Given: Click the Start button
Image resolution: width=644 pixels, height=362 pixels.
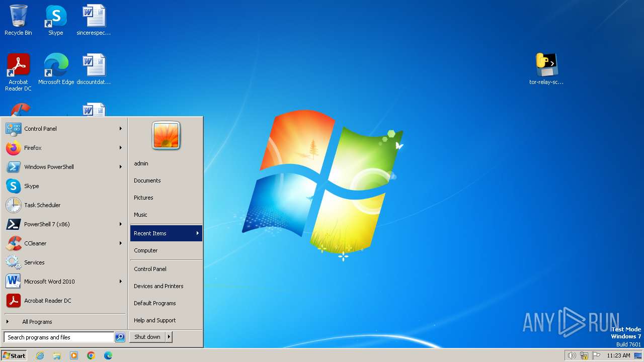Looking at the screenshot, I should click(x=14, y=355).
